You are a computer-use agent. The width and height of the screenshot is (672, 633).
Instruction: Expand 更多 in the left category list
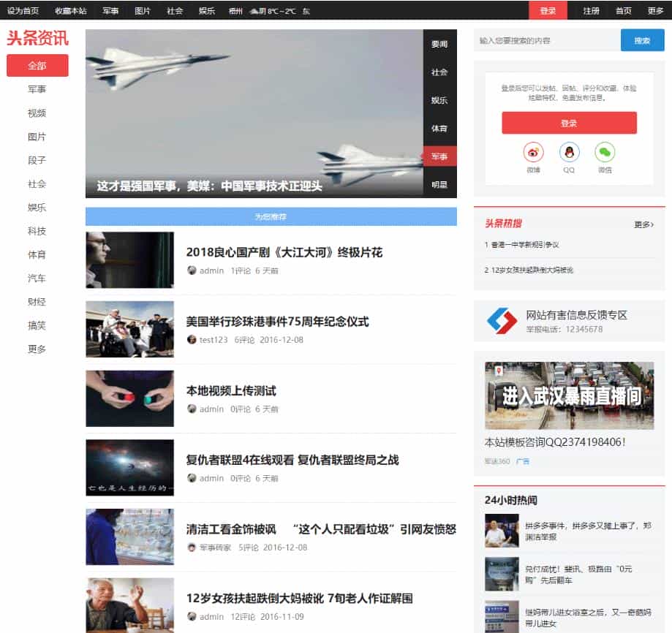(37, 349)
